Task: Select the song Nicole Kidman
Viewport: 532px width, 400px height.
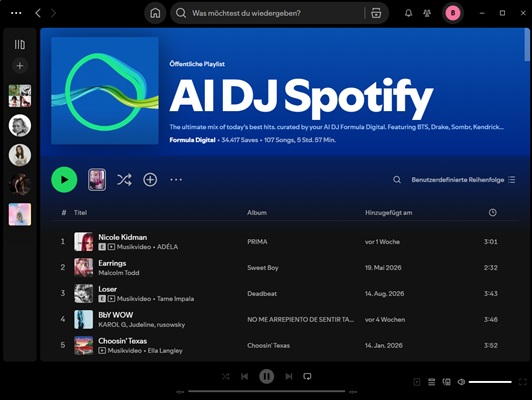Action: point(122,237)
